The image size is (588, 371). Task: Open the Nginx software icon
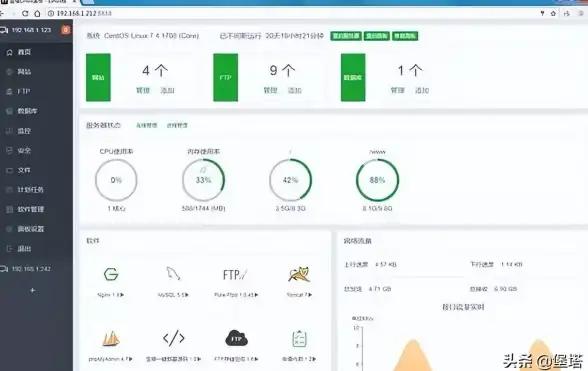point(111,274)
